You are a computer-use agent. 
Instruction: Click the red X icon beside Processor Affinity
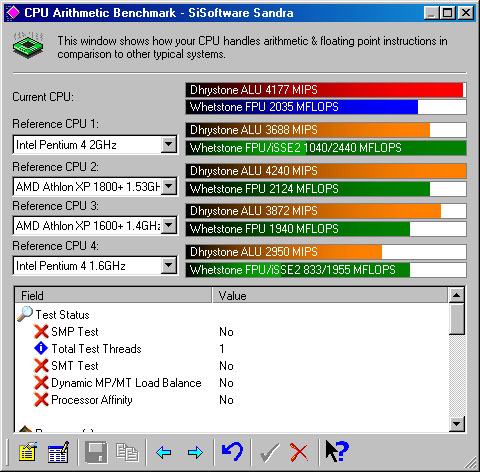coord(41,400)
